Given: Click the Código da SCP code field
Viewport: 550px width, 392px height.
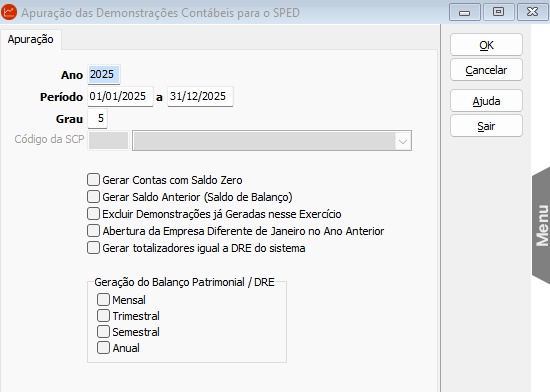Looking at the screenshot, I should 108,140.
